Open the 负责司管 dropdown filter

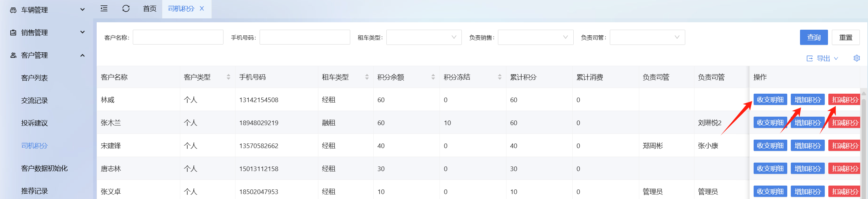[647, 37]
